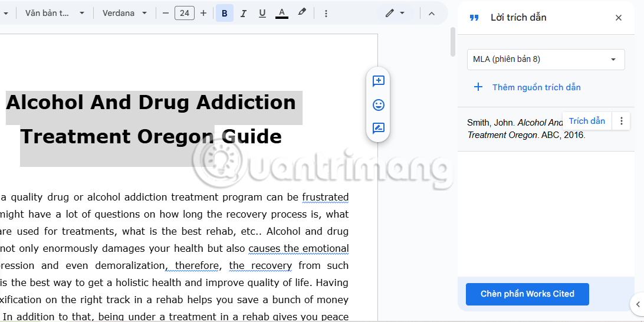The height and width of the screenshot is (322, 644).
Task: Open the toolbar more options menu
Action: click(x=326, y=13)
